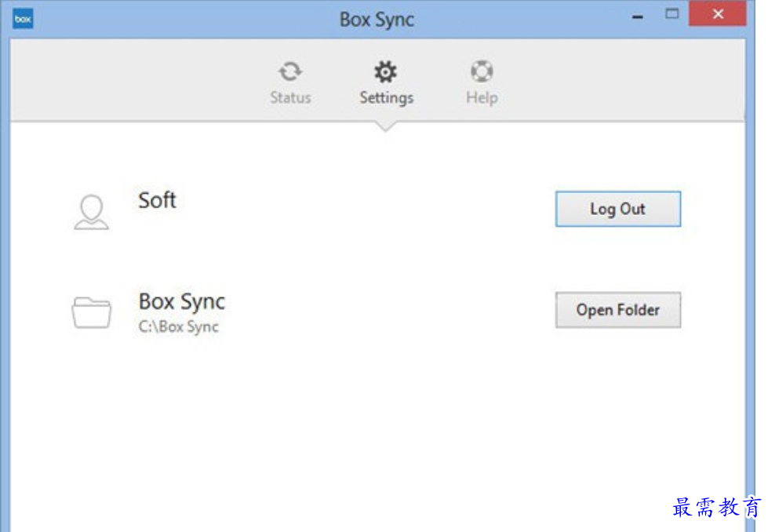Click the user profile avatar icon
Viewport: 768px width, 532px height.
click(x=91, y=212)
